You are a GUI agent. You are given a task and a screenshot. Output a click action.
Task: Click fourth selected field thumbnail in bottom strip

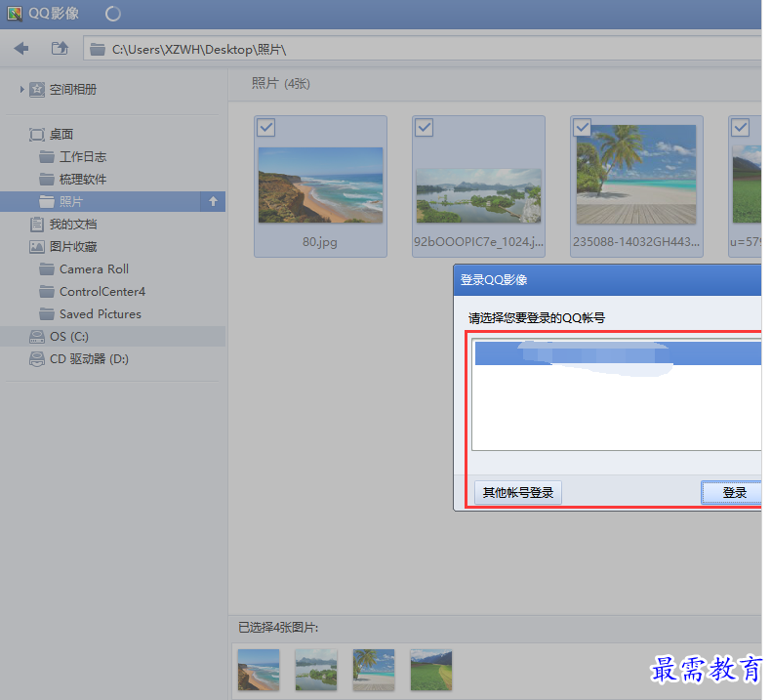click(431, 670)
